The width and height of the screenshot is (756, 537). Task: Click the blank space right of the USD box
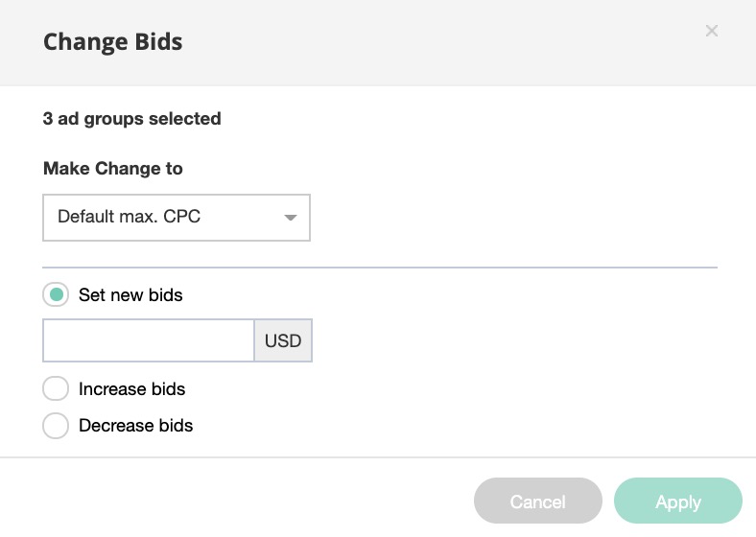click(518, 340)
